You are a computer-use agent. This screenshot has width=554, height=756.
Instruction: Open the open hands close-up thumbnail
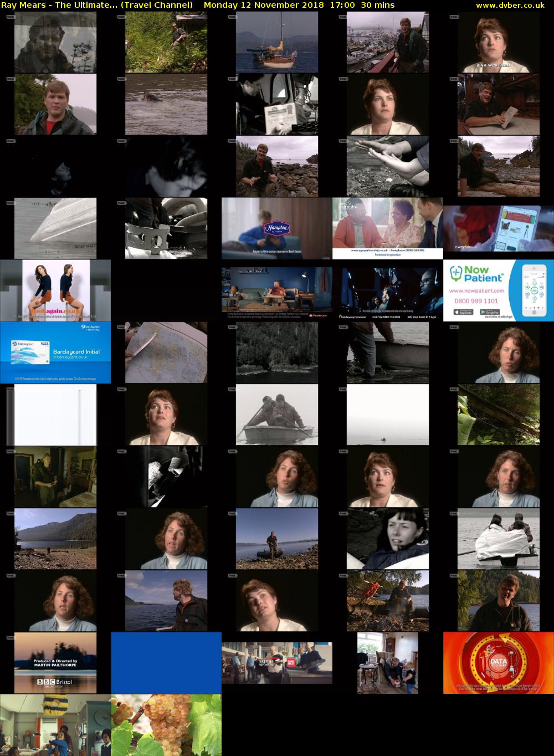pyautogui.click(x=388, y=166)
